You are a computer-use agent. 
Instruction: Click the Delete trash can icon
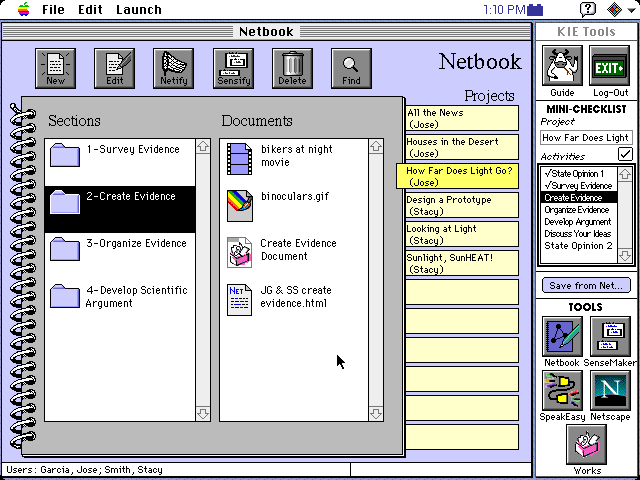click(x=292, y=68)
